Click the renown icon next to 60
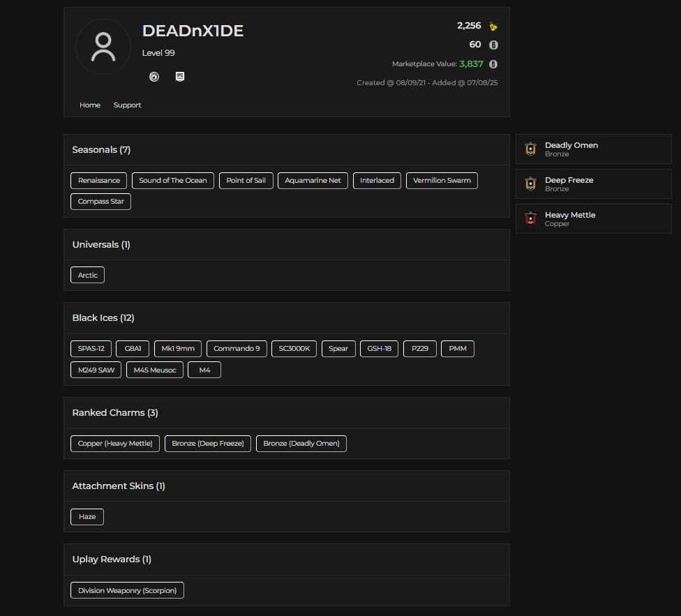 pyautogui.click(x=493, y=45)
